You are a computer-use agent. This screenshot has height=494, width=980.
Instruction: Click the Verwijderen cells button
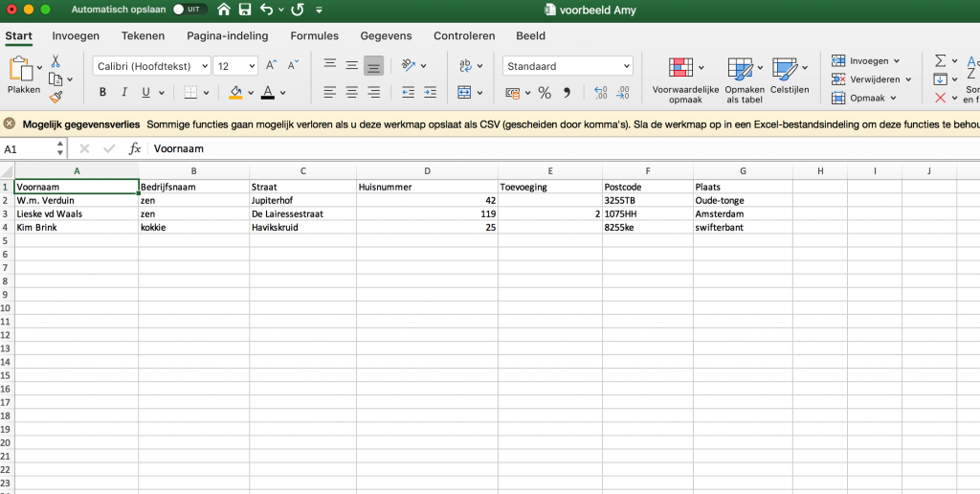click(x=874, y=79)
